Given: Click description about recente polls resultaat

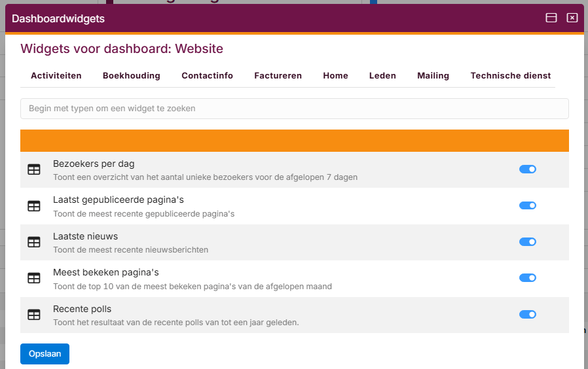Looking at the screenshot, I should click(x=176, y=323).
